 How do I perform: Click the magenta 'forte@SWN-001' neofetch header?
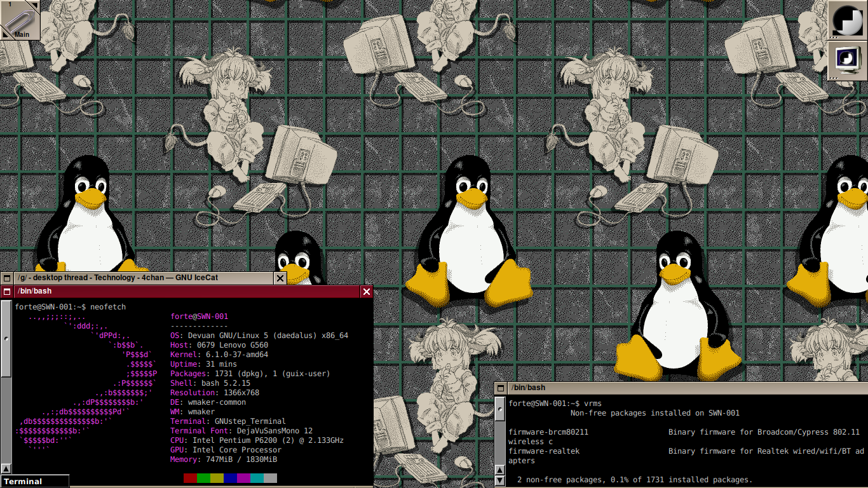(200, 316)
